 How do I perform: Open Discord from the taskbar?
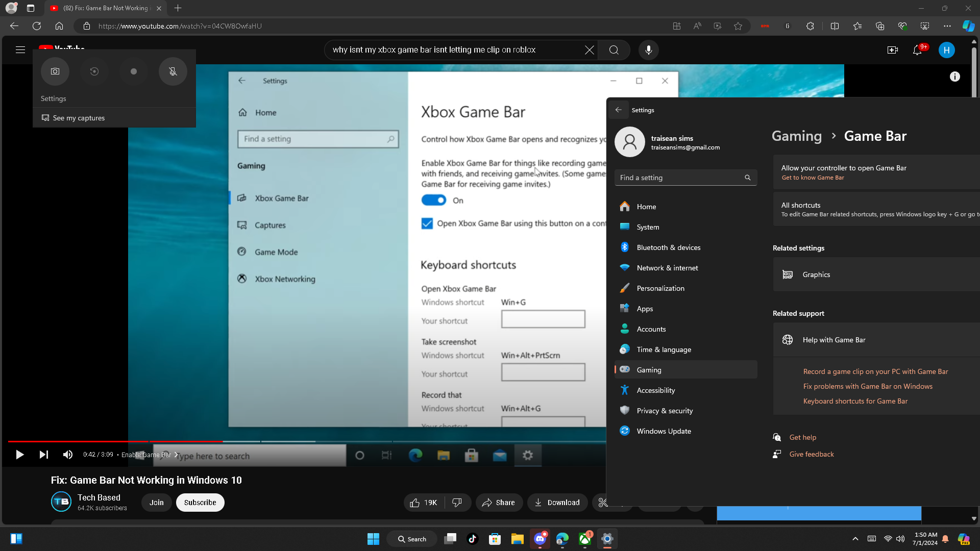point(540,539)
